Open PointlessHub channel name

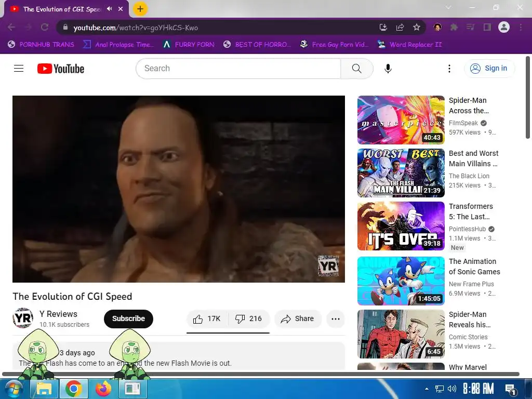(467, 229)
